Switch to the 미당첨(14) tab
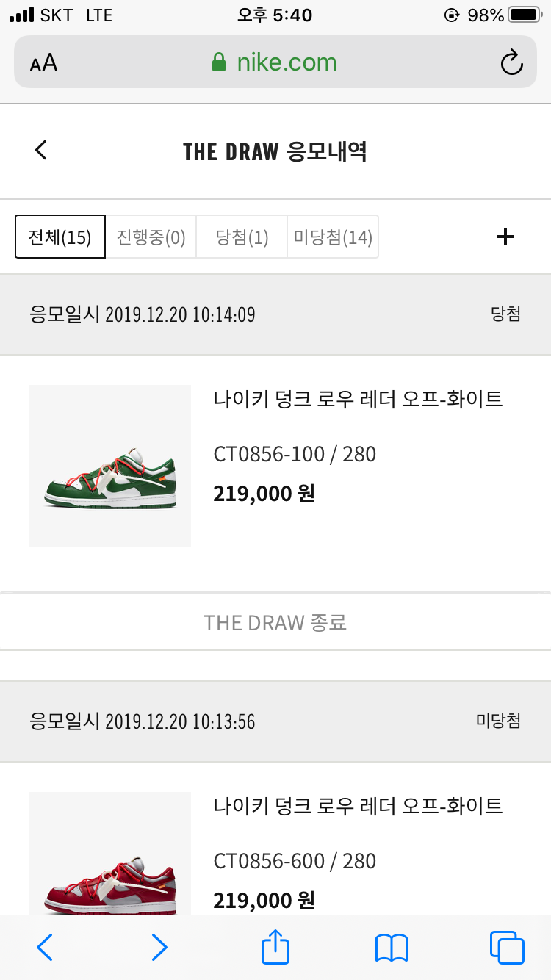Viewport: 551px width, 980px height. tap(333, 237)
